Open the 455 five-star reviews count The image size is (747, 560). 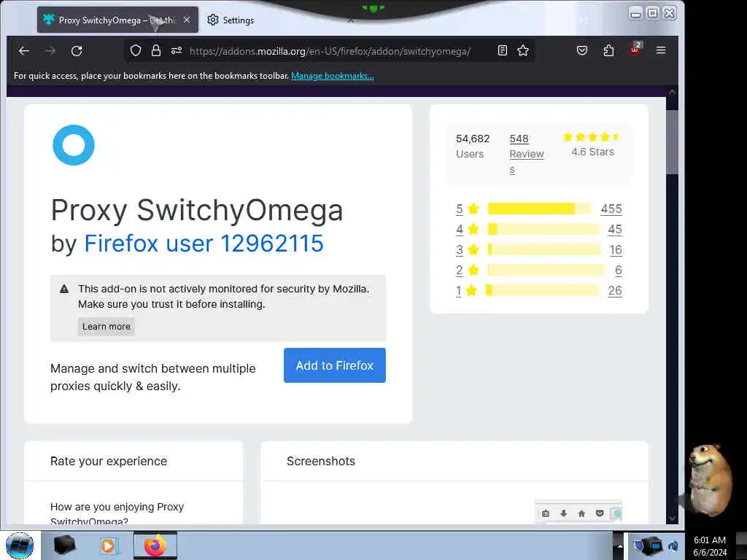[611, 209]
